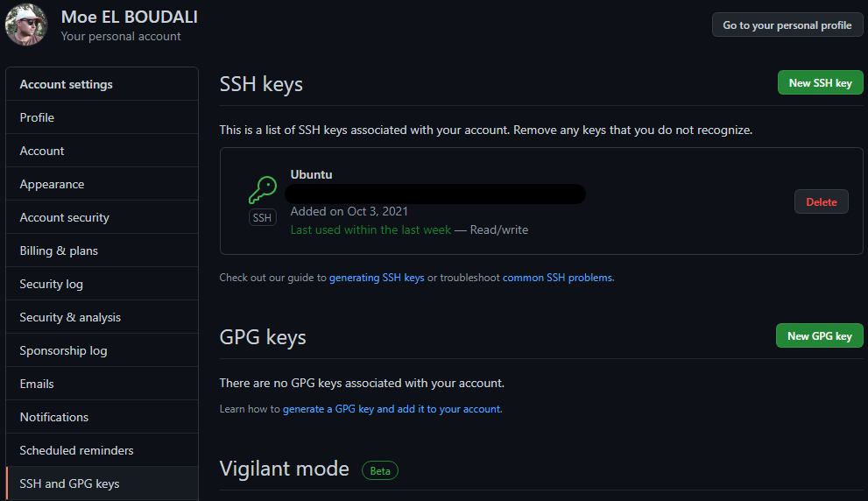Click the green SSH key icon
868x501 pixels.
point(262,189)
